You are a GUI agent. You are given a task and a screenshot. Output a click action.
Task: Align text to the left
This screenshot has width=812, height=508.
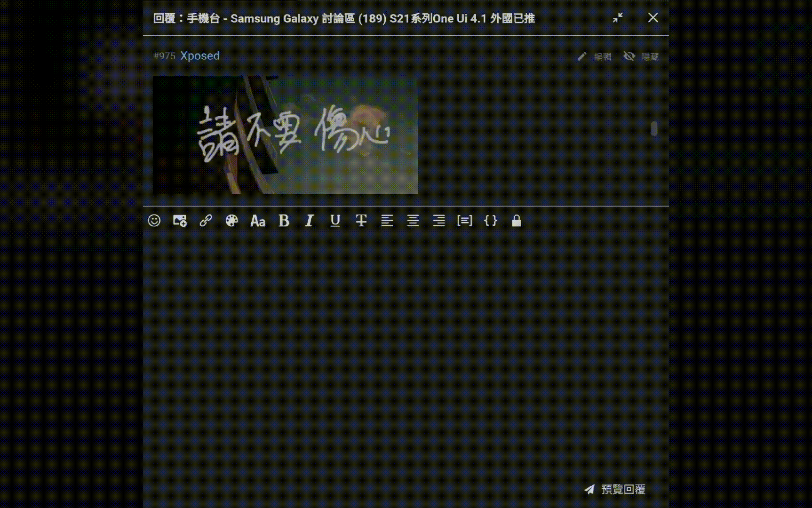point(387,221)
